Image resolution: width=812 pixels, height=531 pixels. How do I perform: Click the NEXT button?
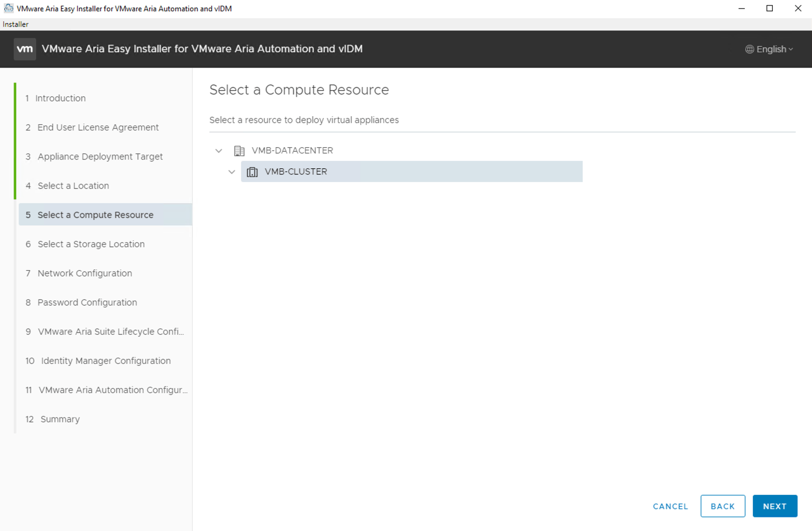tap(775, 506)
